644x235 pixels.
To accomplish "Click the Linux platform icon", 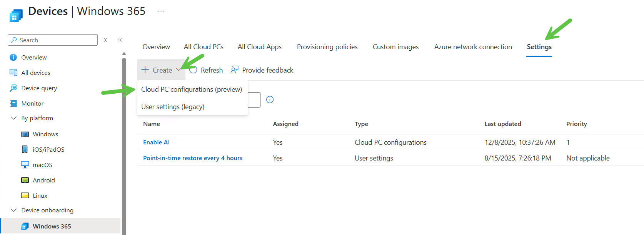I will point(25,195).
